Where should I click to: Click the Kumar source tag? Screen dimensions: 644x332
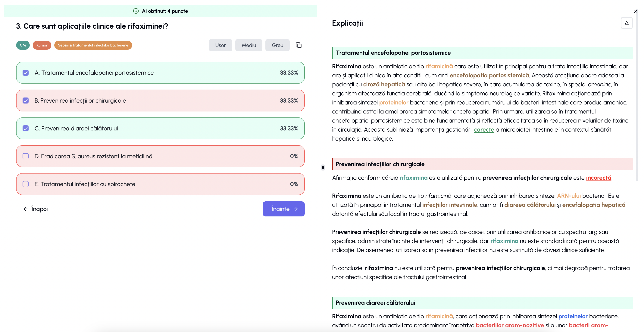pos(42,45)
